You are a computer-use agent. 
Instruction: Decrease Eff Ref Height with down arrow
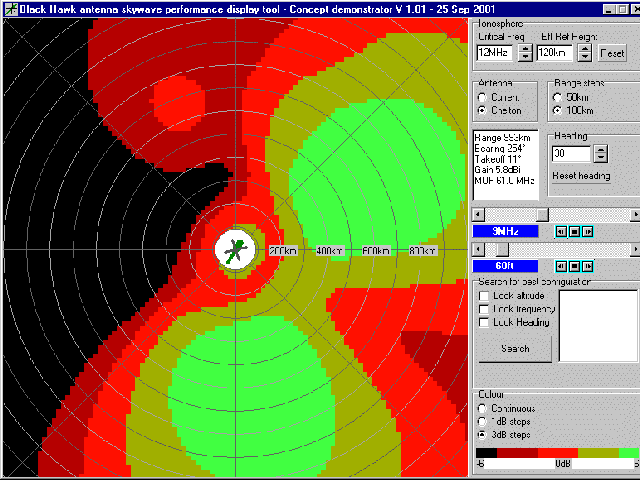pyautogui.click(x=585, y=57)
